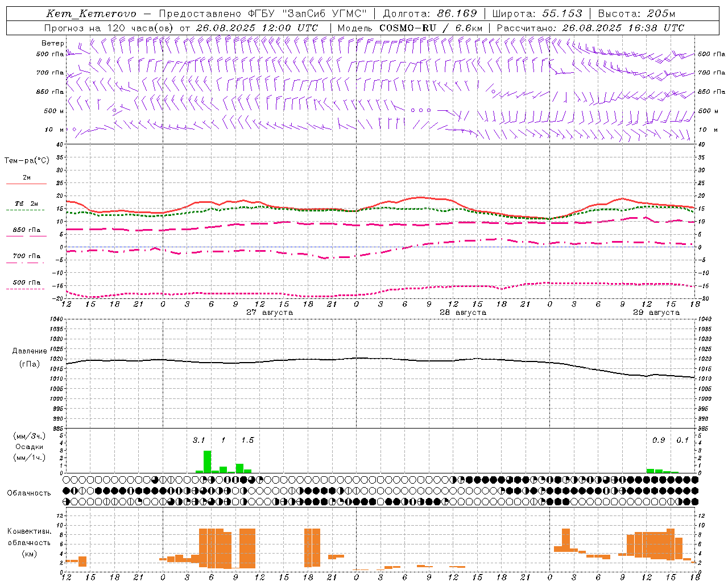Click the '500 м' wind level label on the left
The height and width of the screenshot is (582, 728).
tap(54, 111)
